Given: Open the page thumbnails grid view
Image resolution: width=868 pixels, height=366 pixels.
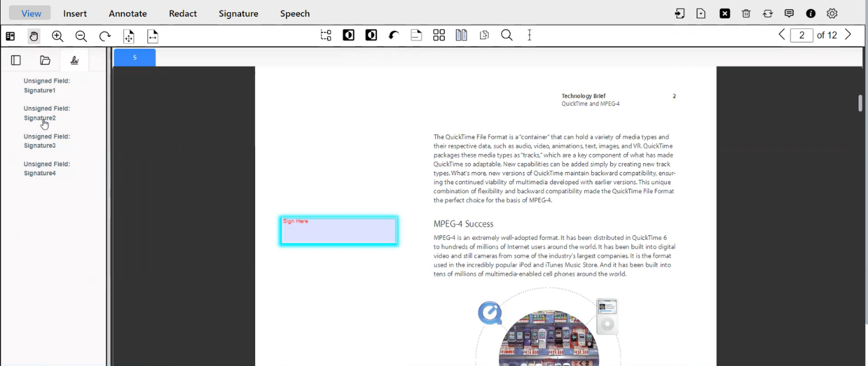Looking at the screenshot, I should [439, 35].
